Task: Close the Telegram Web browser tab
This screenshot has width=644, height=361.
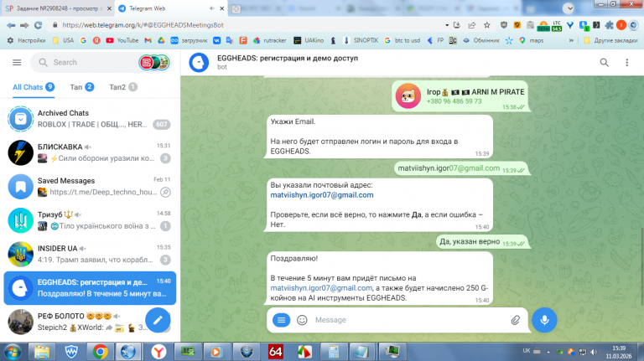Action: click(222, 8)
